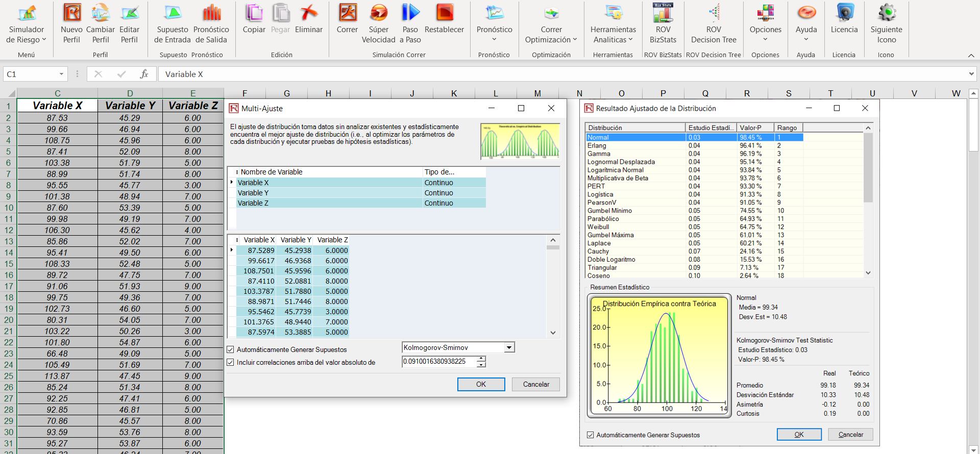
Task: Toggle Automáticamente Generar Supuestos in results dialog
Action: click(x=591, y=435)
